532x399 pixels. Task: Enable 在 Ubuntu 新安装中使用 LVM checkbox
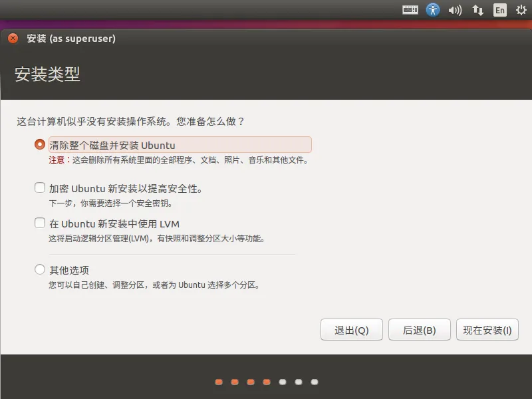pyautogui.click(x=40, y=223)
